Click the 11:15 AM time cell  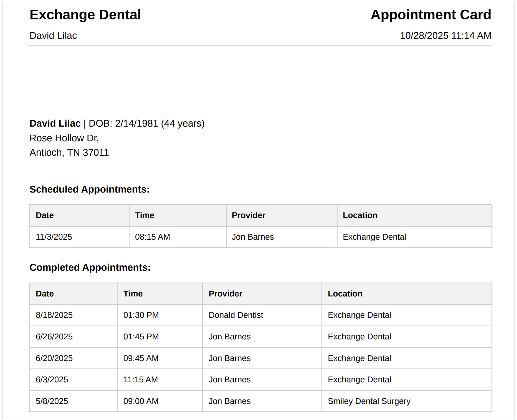click(x=140, y=380)
